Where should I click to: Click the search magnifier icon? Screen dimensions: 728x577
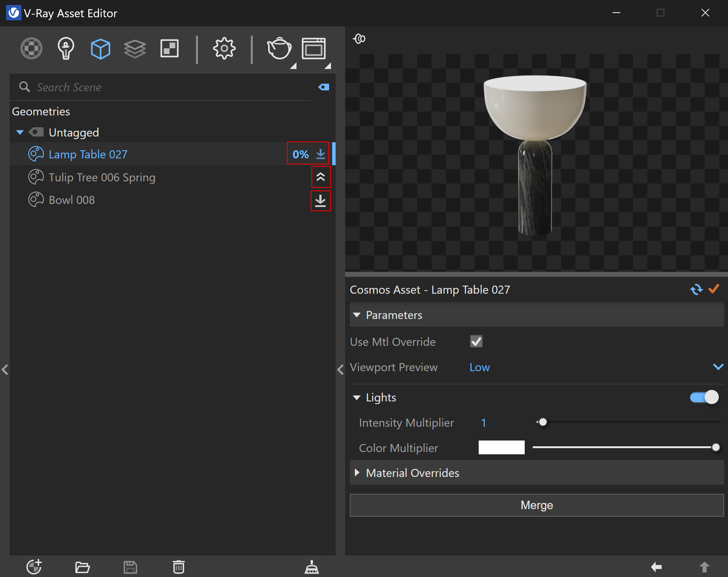[x=25, y=87]
